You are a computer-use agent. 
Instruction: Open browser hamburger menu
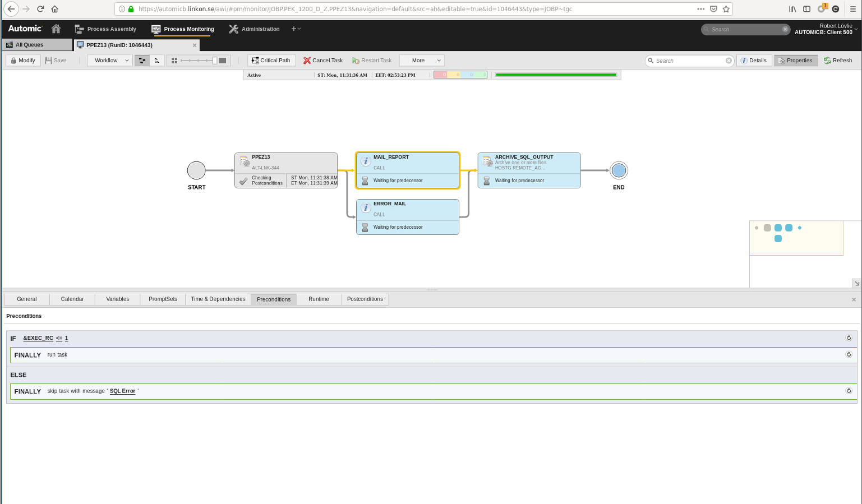pos(852,9)
